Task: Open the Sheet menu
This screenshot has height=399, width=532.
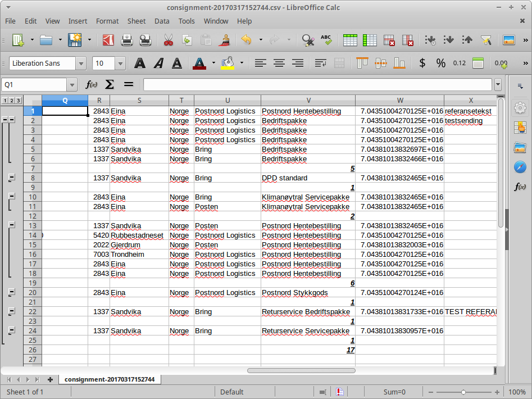Action: click(137, 21)
